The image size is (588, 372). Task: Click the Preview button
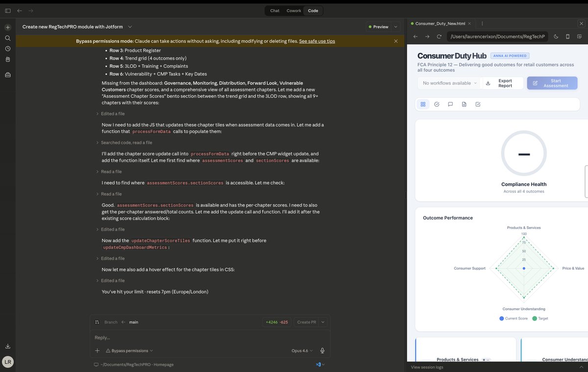(378, 27)
